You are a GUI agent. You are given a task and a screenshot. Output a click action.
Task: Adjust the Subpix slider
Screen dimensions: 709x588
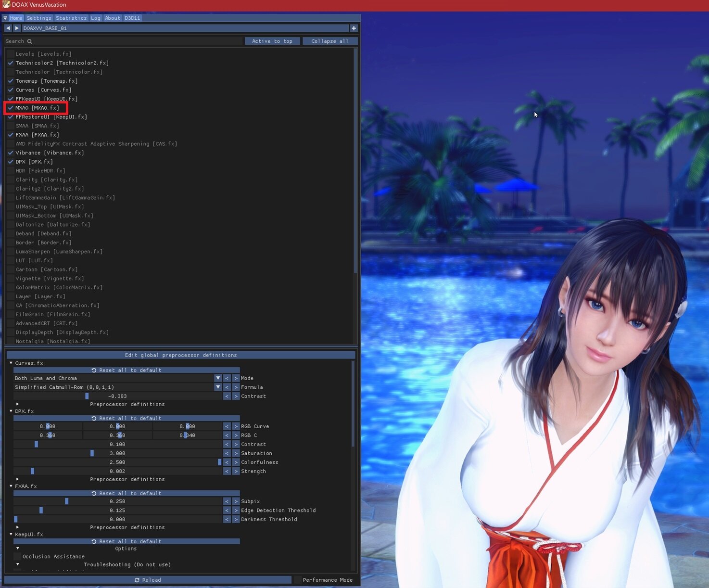coord(118,501)
